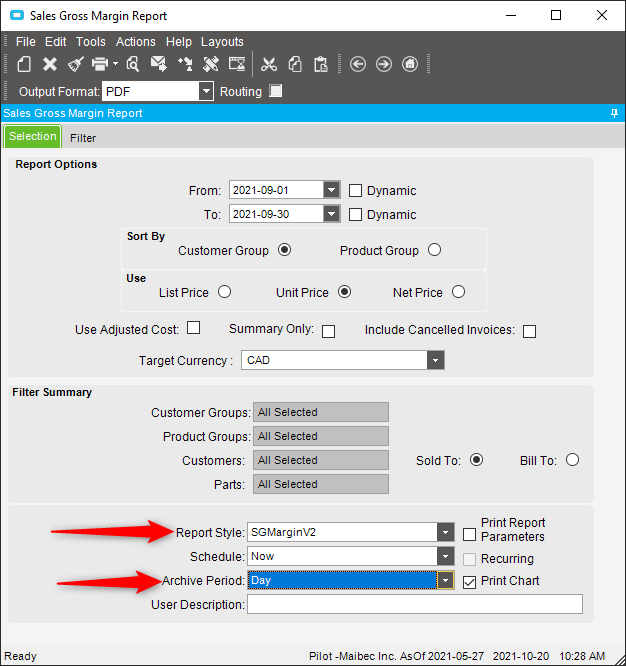Select the Bill To radio button
626x666 pixels.
pyautogui.click(x=572, y=460)
